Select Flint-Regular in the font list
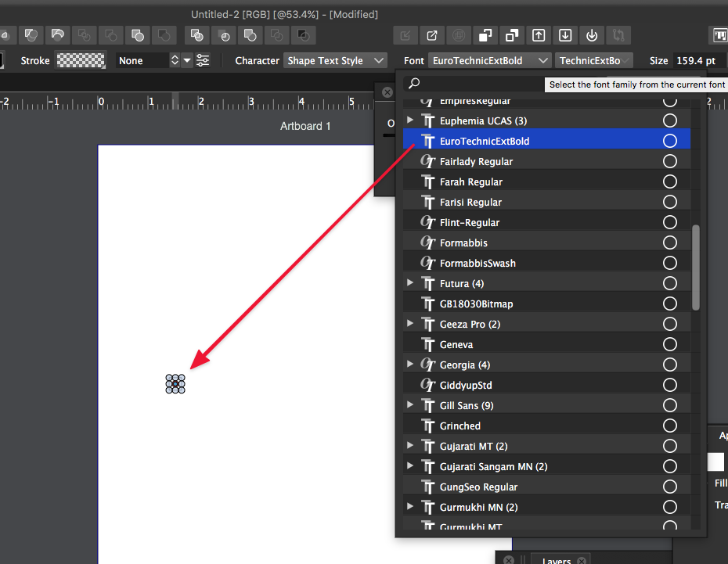The width and height of the screenshot is (728, 564). 470,222
